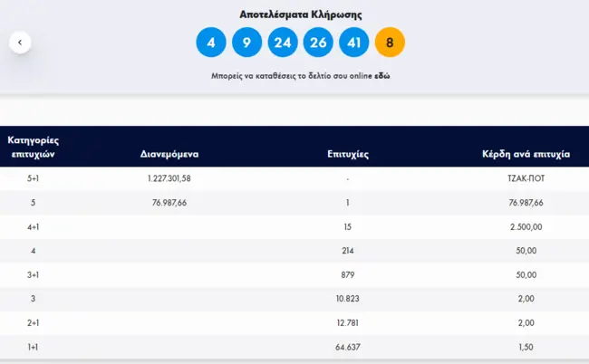Viewport: 589px width, 364px height.
Task: Select the 'Επιτυχίες' column header
Action: [x=348, y=155]
